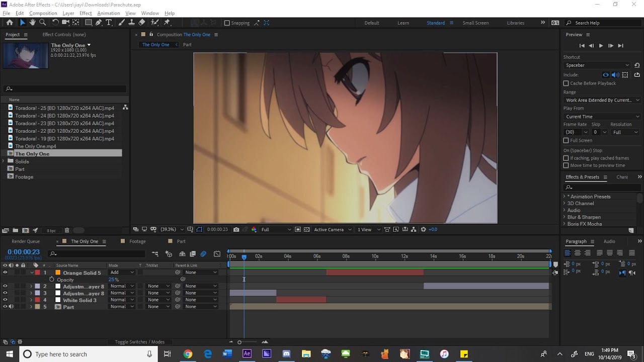Click new folder icon in Project panel
The width and height of the screenshot is (644, 362).
pos(15,230)
